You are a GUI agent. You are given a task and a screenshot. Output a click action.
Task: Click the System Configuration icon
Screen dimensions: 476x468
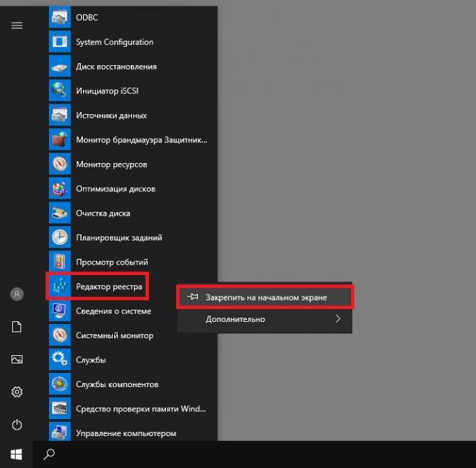coord(60,42)
